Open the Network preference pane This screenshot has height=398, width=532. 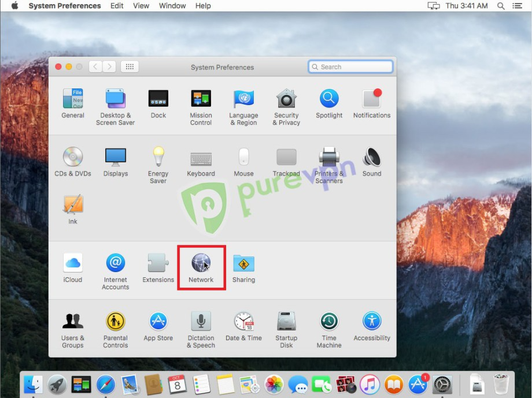[x=201, y=268]
